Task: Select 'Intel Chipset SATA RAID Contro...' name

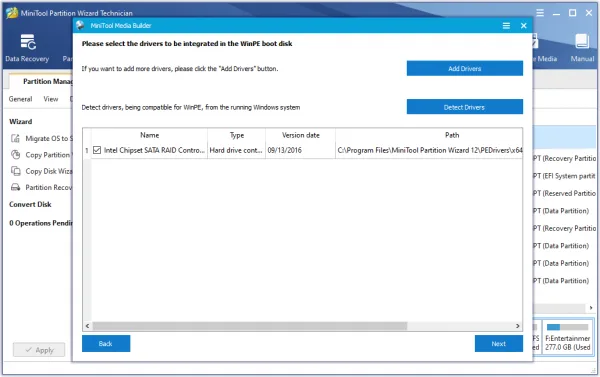Action: (154, 150)
